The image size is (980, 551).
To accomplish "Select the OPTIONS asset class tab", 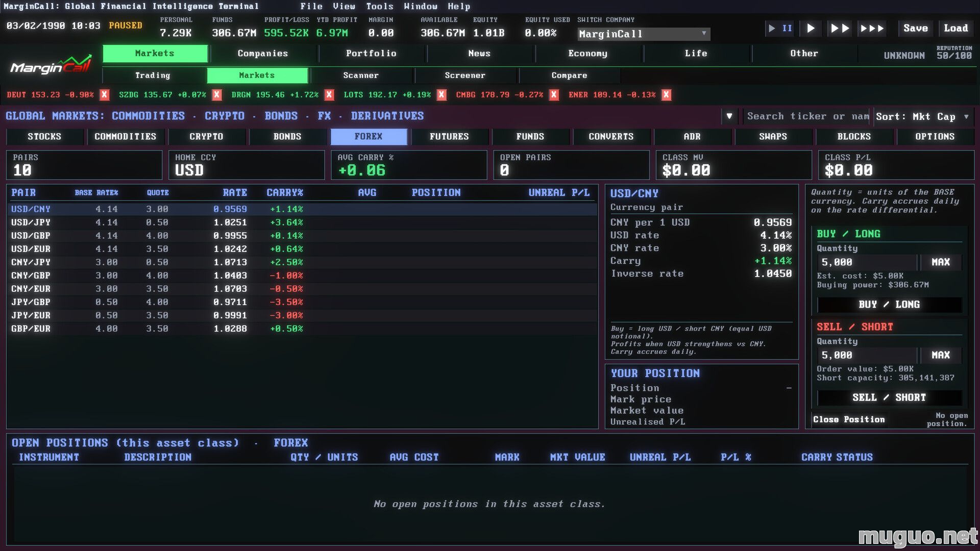I will point(935,137).
